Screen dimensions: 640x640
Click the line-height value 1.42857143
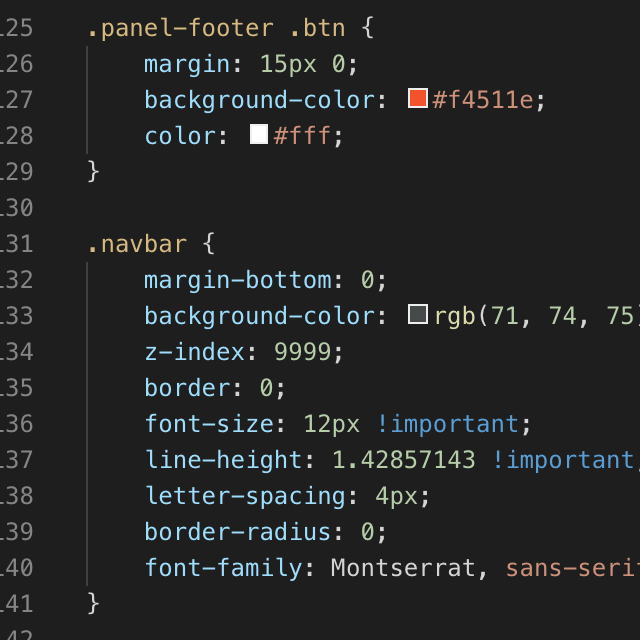(404, 460)
